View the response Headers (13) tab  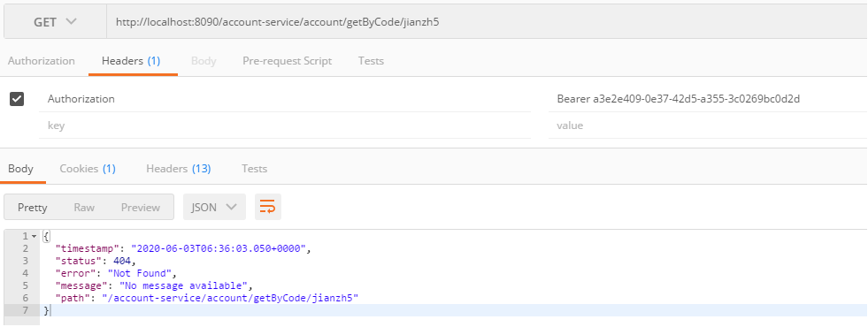pyautogui.click(x=178, y=169)
